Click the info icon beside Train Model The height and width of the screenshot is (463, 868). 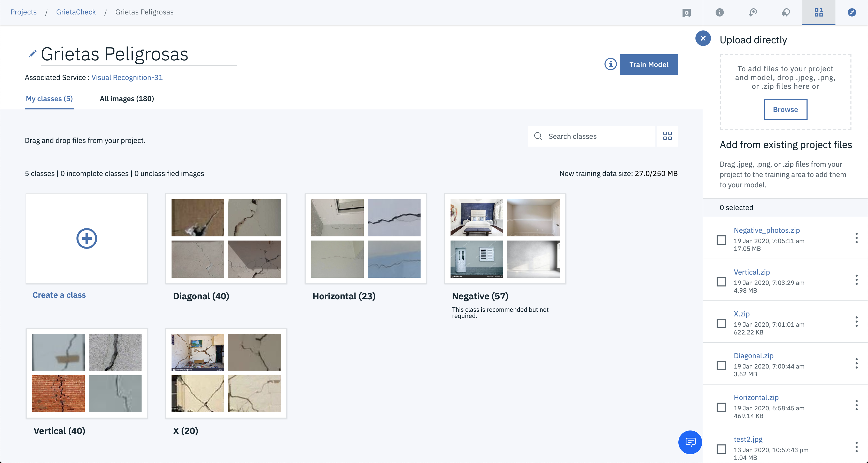coord(610,64)
